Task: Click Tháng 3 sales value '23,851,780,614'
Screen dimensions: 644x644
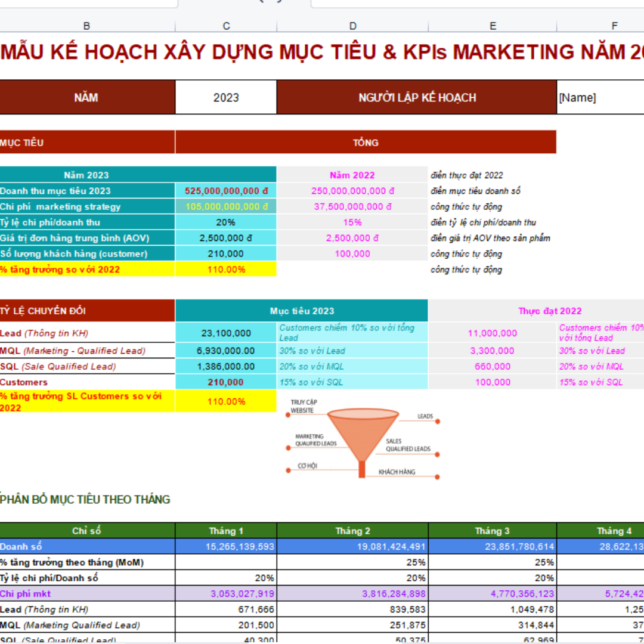Action: click(x=492, y=546)
